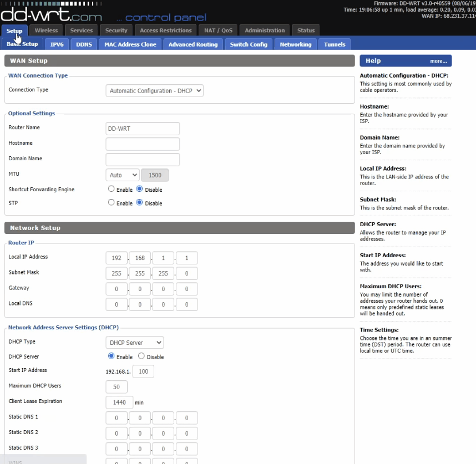Image resolution: width=476 pixels, height=464 pixels.
Task: Open the Administration tab
Action: (x=265, y=30)
